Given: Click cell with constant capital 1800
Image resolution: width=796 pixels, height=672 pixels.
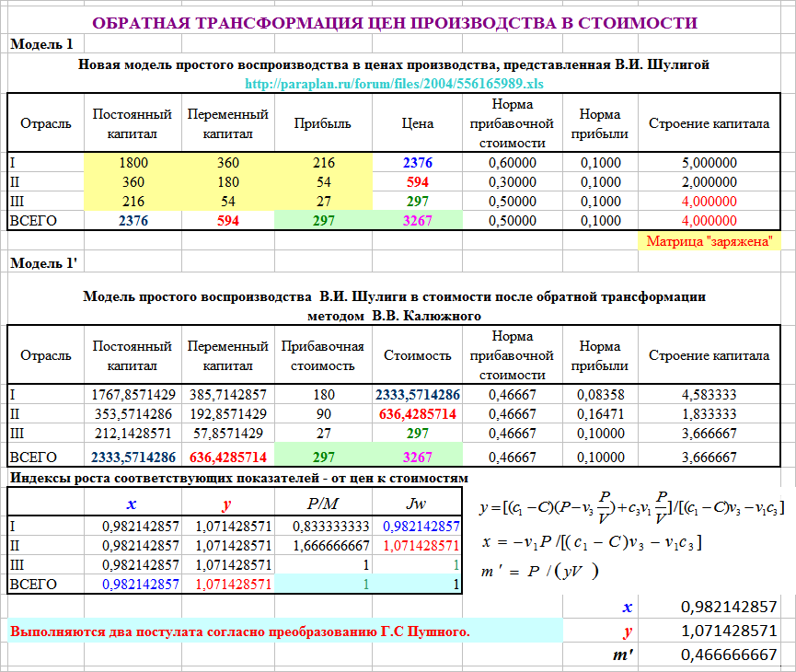Looking at the screenshot, I should 133,163.
